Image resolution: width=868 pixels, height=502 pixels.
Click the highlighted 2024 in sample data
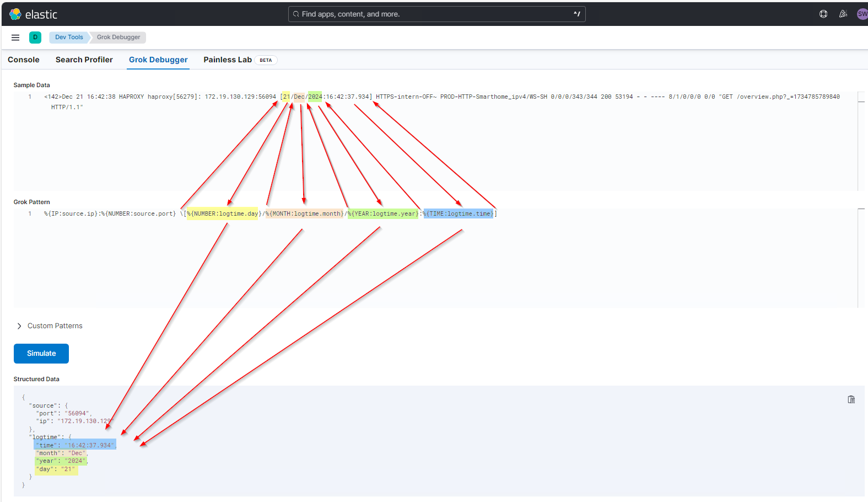[x=315, y=97]
